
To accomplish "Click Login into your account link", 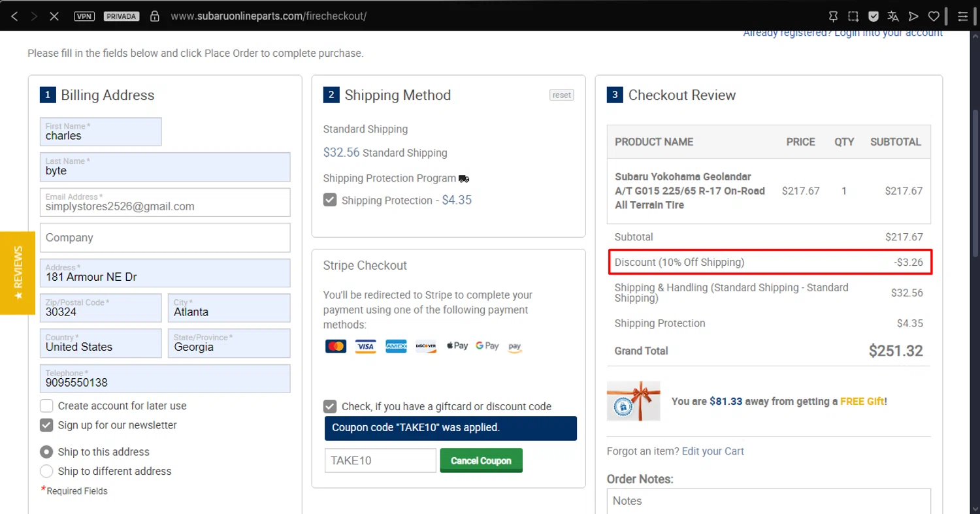I will pos(889,33).
